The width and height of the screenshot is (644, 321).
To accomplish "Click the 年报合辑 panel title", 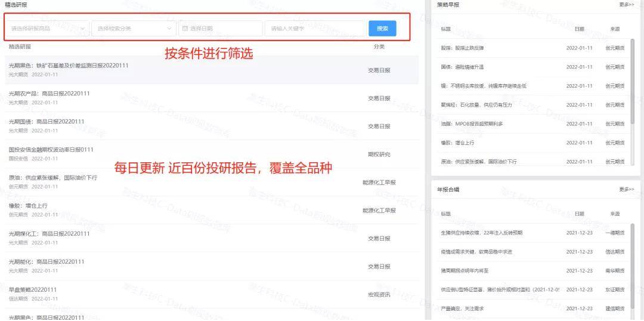I will (x=448, y=189).
